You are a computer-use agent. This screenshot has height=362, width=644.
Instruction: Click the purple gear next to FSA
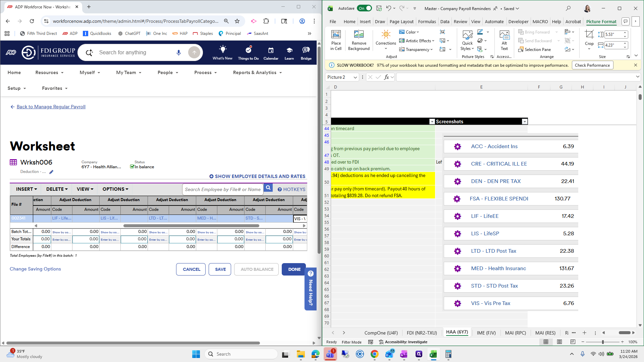point(457,199)
